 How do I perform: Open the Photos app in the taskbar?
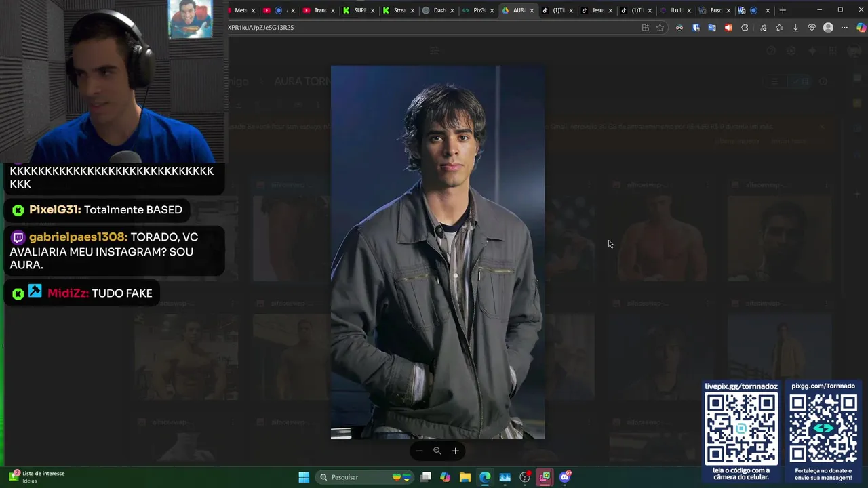(505, 477)
